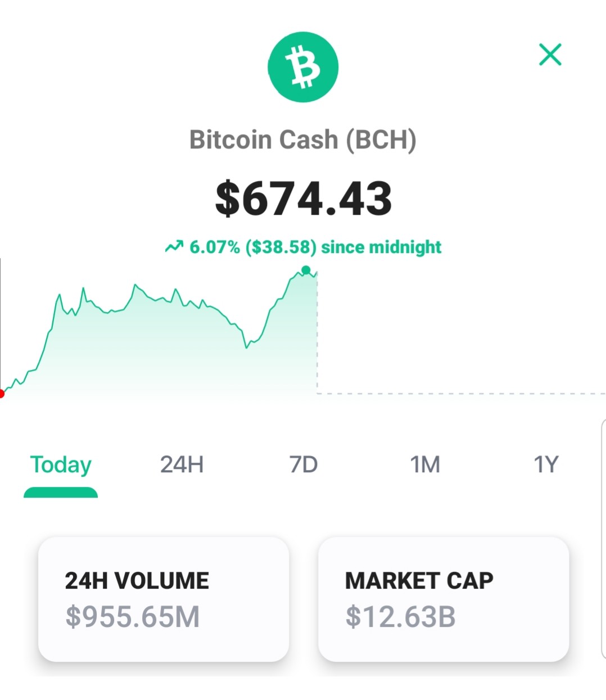
Task: Switch chart range to 24H
Action: click(x=182, y=464)
